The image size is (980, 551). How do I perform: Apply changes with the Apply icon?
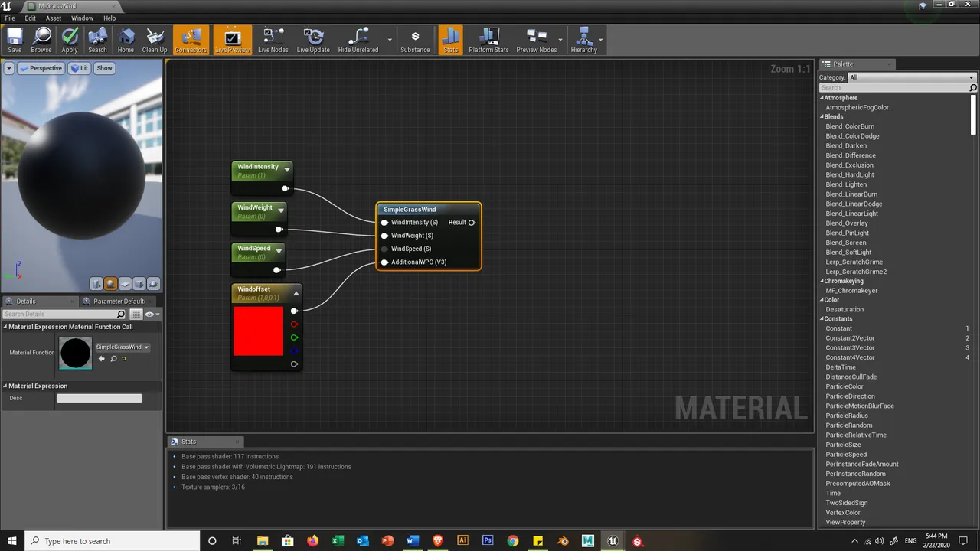point(70,41)
